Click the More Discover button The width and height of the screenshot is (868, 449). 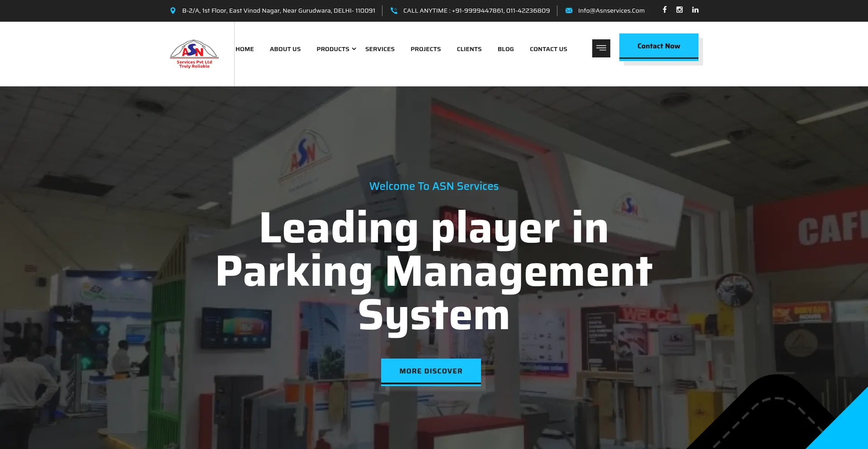(x=431, y=372)
